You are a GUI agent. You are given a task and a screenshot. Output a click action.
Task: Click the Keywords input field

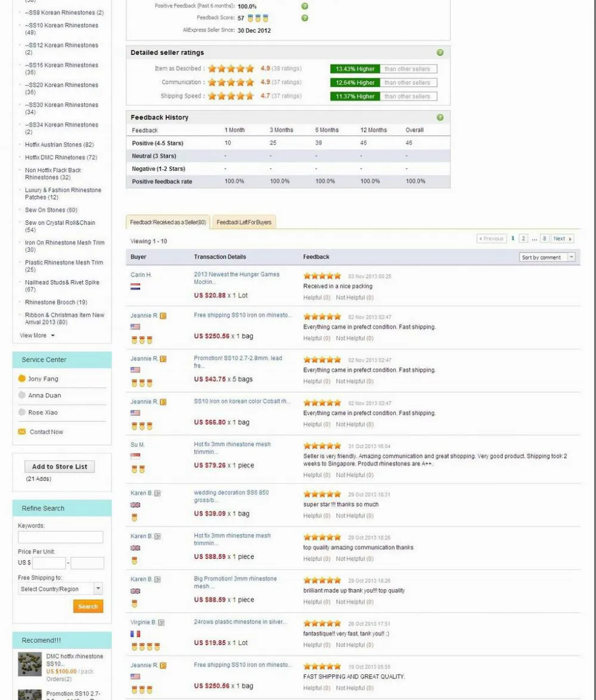(60, 537)
